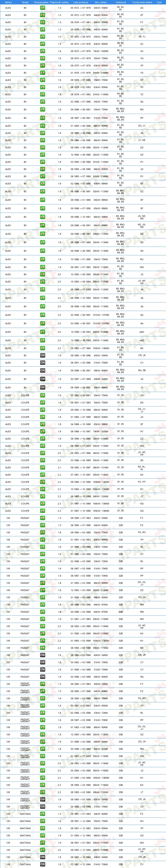Click the Moc silnika column header

pos(101,2)
